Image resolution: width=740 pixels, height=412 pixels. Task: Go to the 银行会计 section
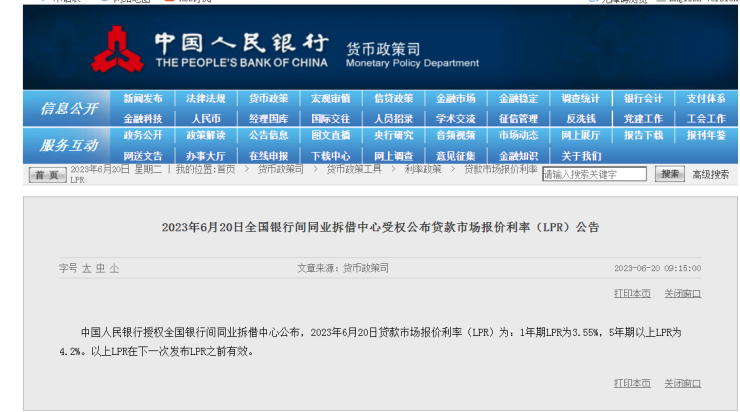pos(643,99)
